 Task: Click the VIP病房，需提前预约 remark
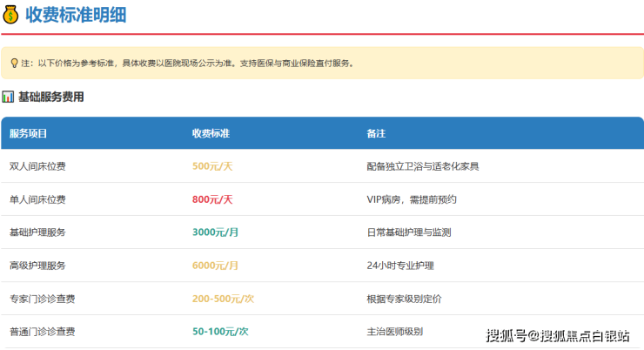412,199
